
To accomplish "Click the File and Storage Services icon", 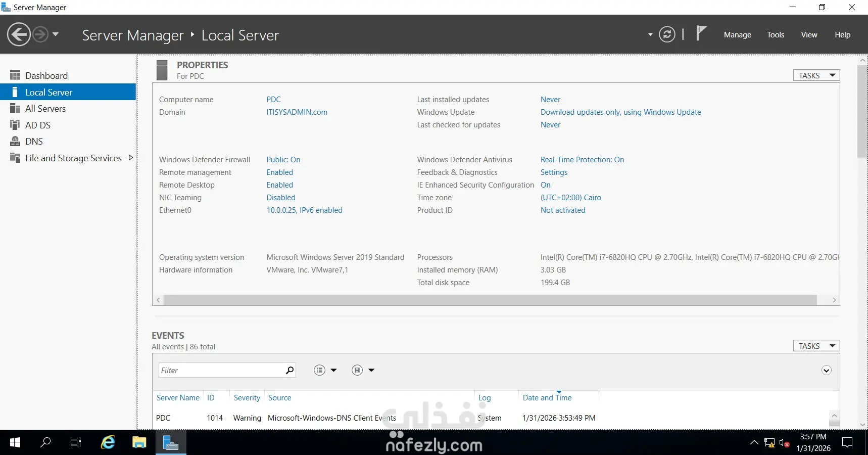I will [x=15, y=158].
